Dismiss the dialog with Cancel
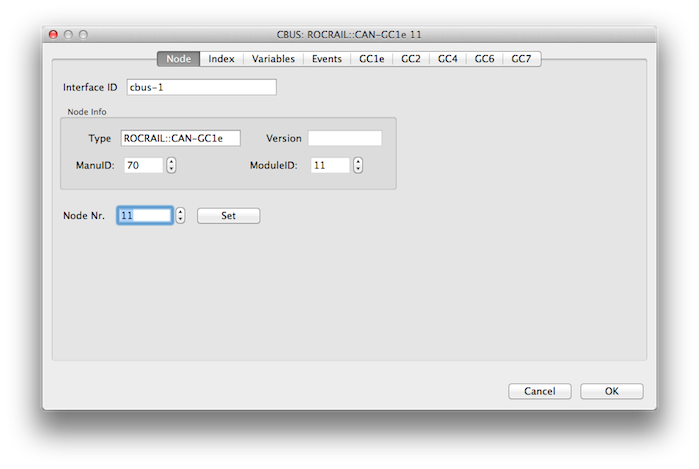 pos(539,391)
